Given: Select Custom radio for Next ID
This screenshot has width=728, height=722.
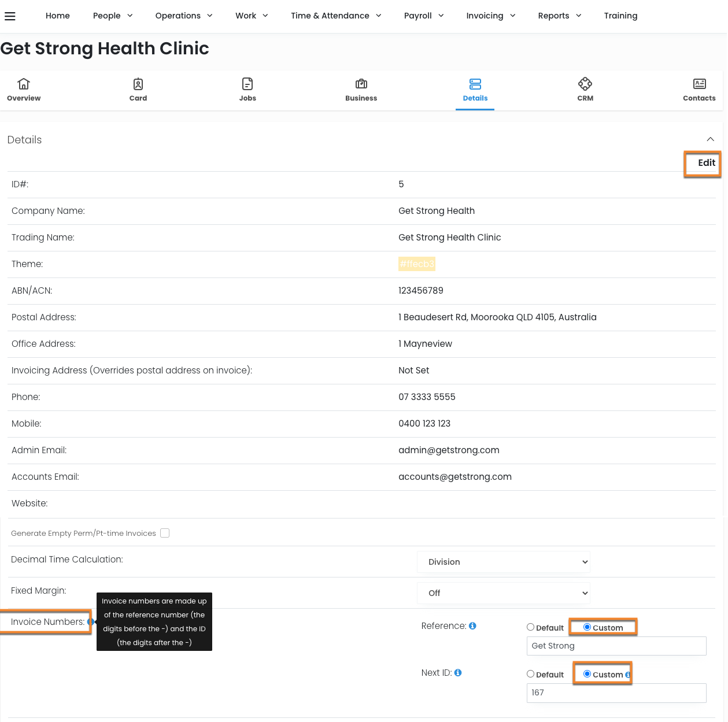Looking at the screenshot, I should pyautogui.click(x=587, y=674).
